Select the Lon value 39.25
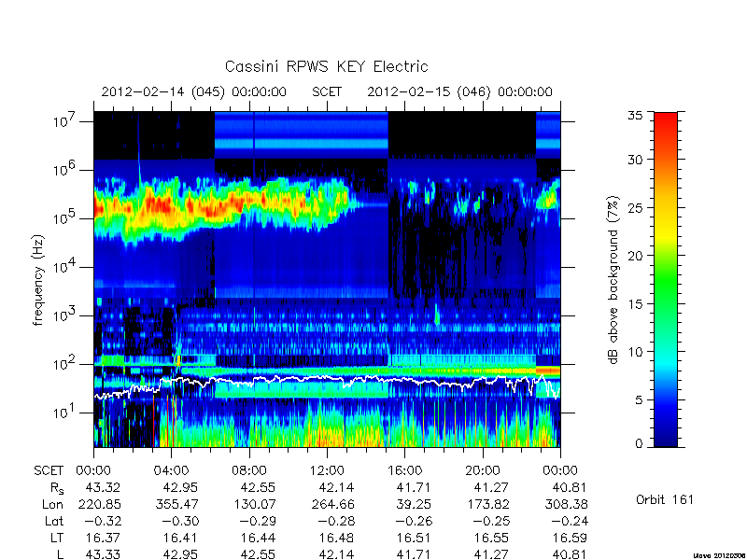Viewport: 747px width, 560px height. [414, 504]
